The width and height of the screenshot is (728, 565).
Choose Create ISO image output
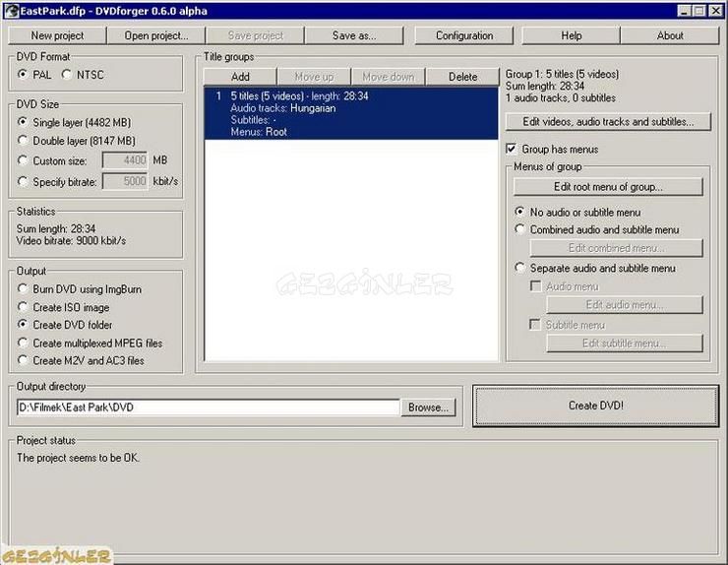[24, 307]
